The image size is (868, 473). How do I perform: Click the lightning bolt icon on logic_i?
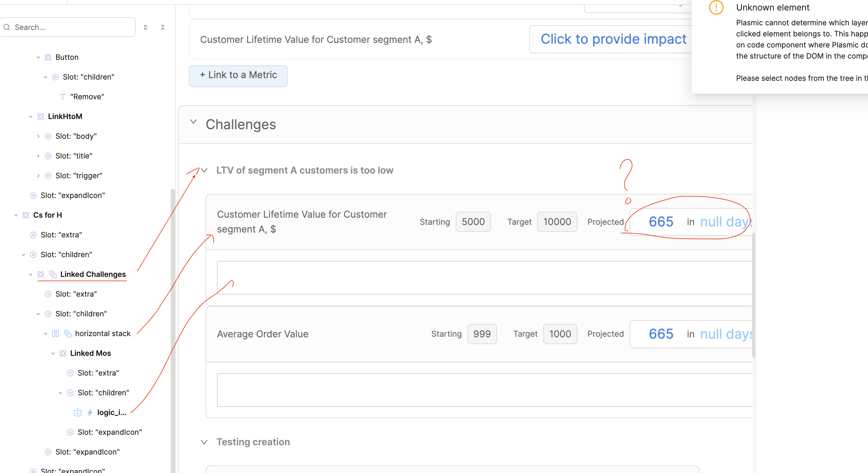point(90,412)
